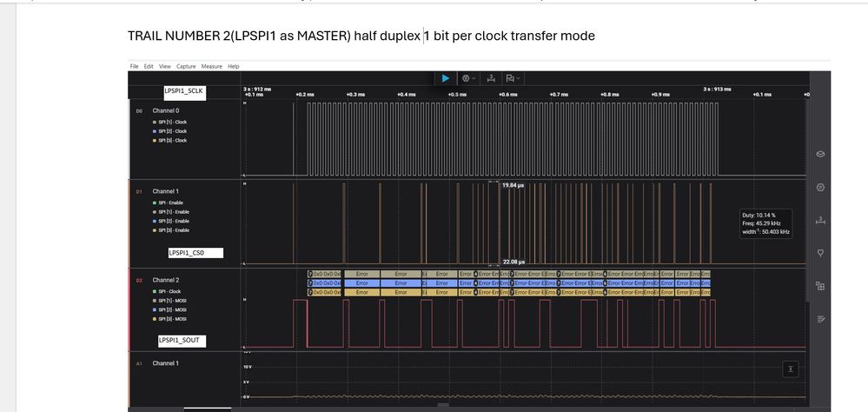Select the Channel 0 label
The image size is (868, 412).
165,110
